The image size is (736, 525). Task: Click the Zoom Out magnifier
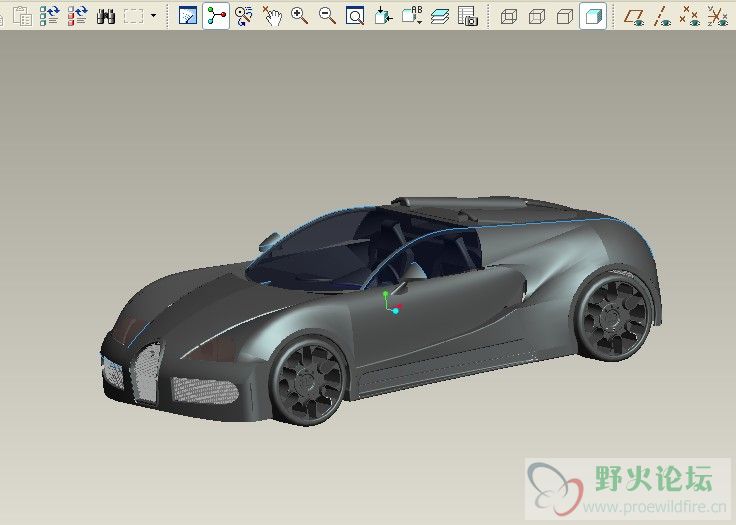click(x=327, y=16)
